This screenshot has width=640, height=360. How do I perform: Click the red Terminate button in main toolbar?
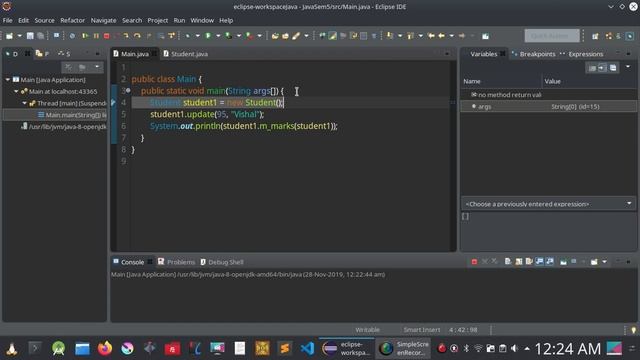click(x=107, y=36)
